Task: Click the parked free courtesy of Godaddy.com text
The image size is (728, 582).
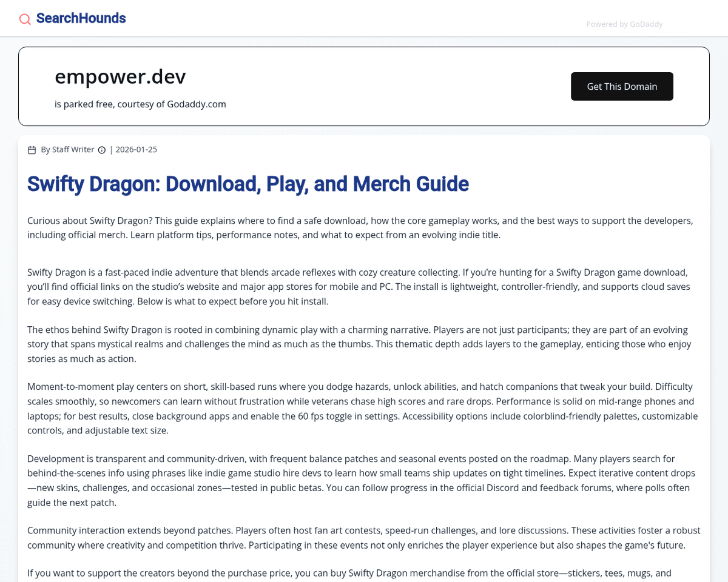Action: [140, 104]
